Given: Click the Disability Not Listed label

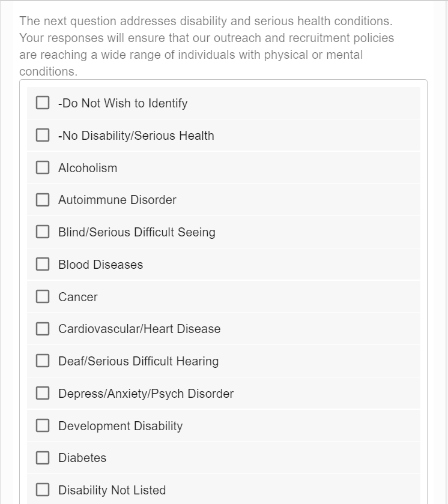Looking at the screenshot, I should coord(112,490).
